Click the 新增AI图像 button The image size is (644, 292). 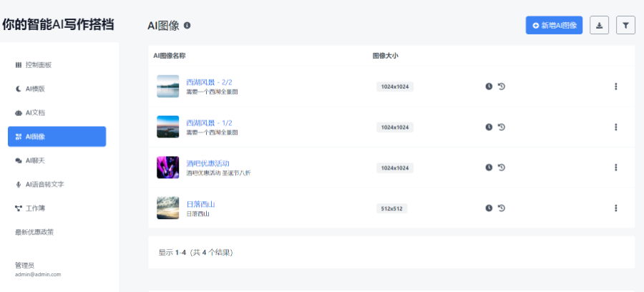(554, 25)
